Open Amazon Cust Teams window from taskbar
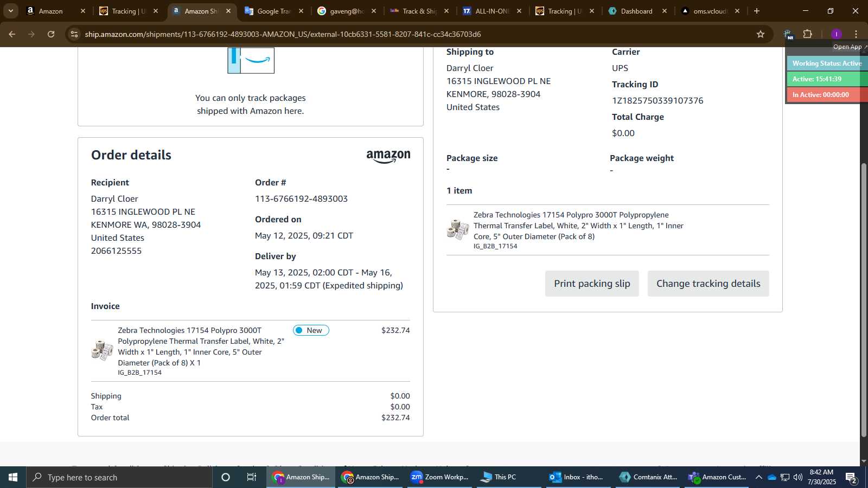868x488 pixels. tap(716, 477)
